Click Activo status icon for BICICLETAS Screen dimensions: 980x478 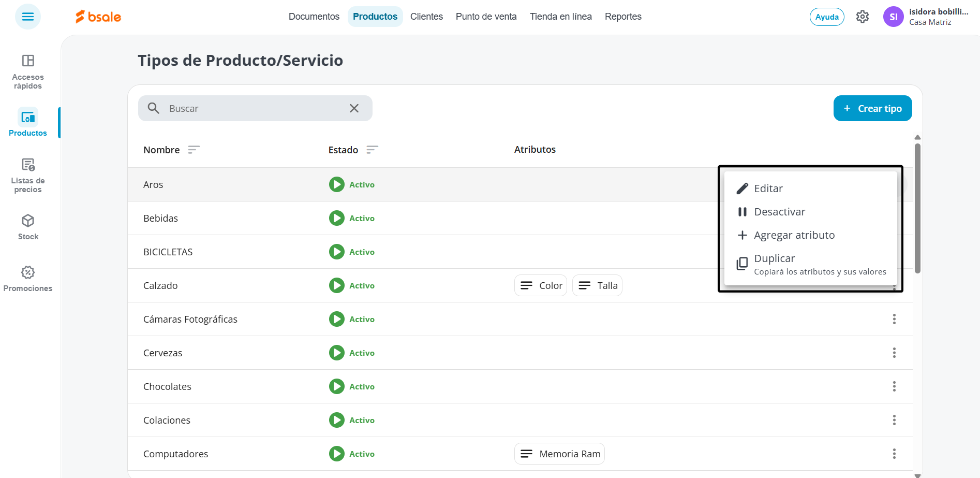coord(337,252)
